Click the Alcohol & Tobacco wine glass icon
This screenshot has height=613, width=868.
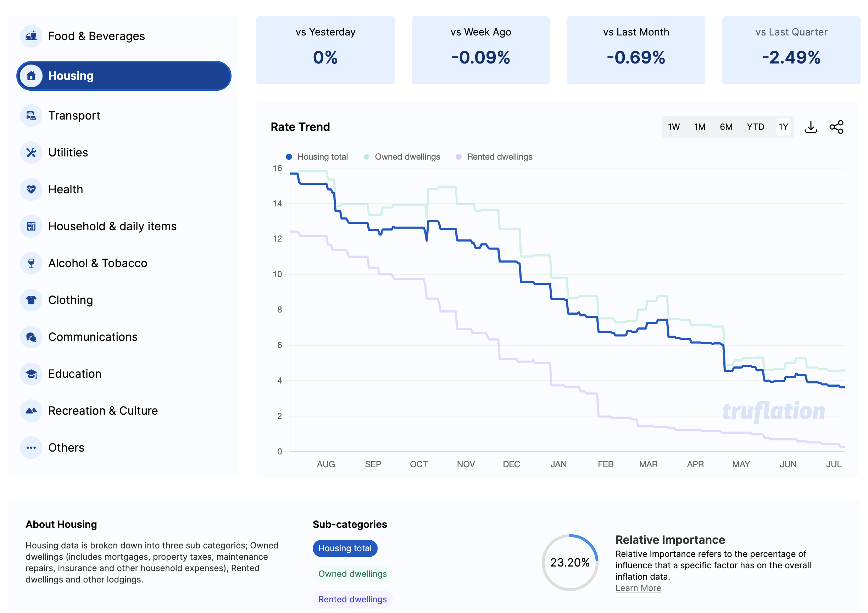point(31,263)
